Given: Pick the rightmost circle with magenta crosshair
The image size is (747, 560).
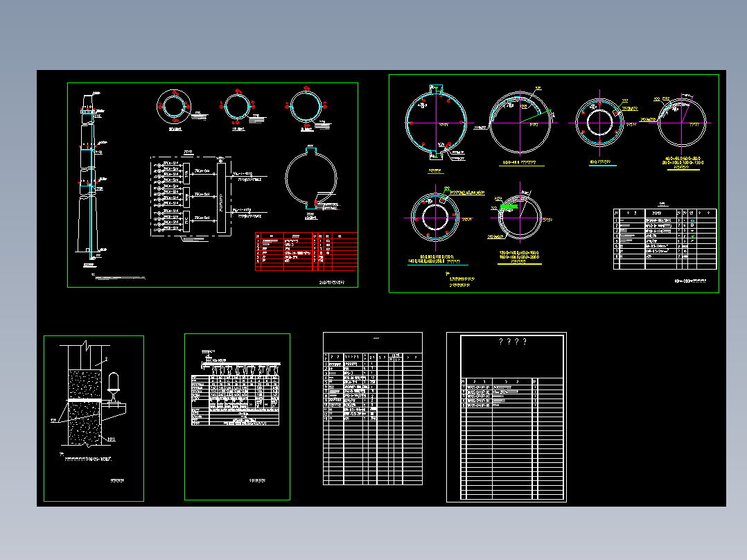Looking at the screenshot, I should (682, 123).
